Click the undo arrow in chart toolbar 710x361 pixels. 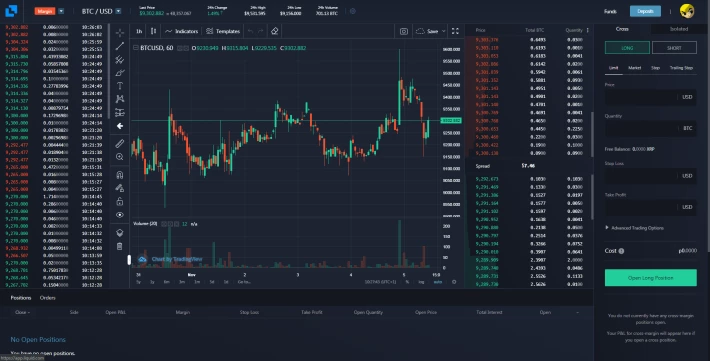[x=250, y=31]
